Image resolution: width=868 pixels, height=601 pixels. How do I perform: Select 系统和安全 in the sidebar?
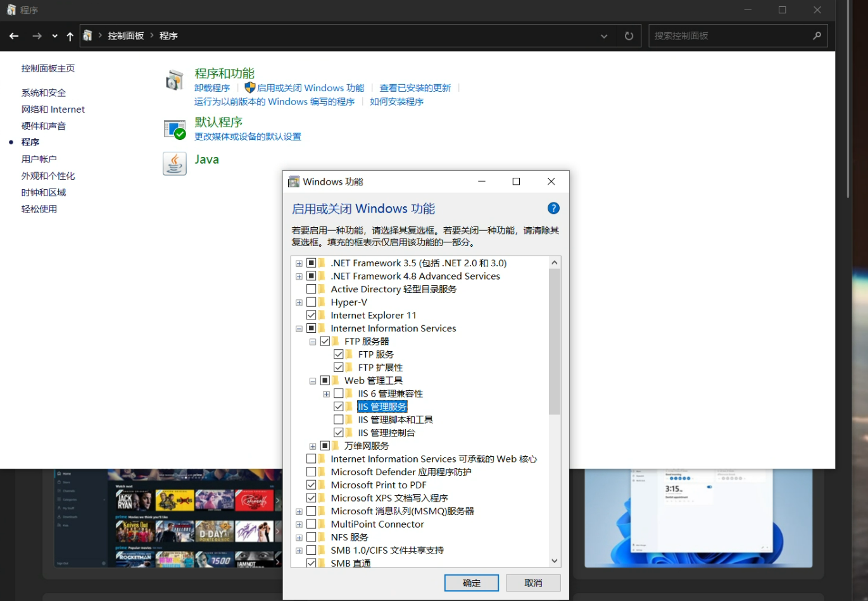(44, 93)
